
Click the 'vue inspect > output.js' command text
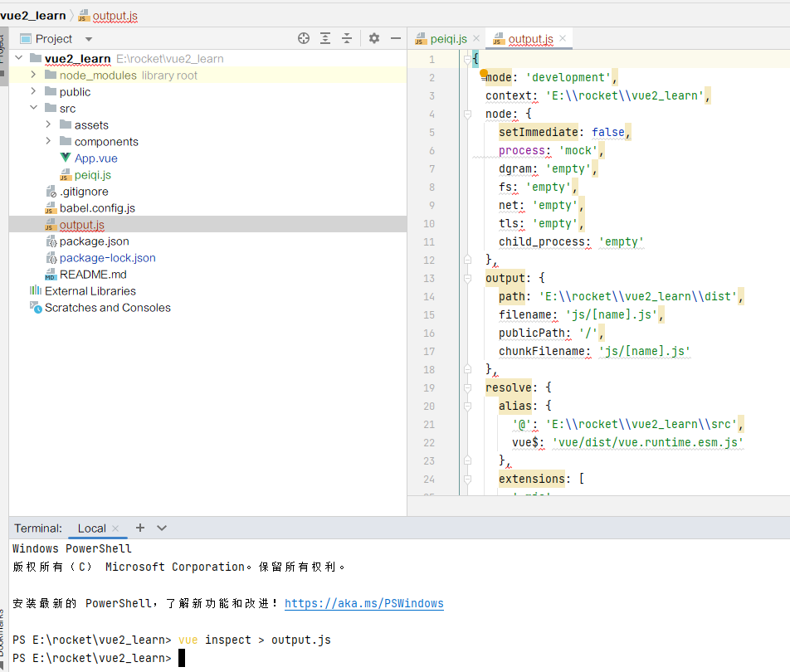tap(255, 640)
